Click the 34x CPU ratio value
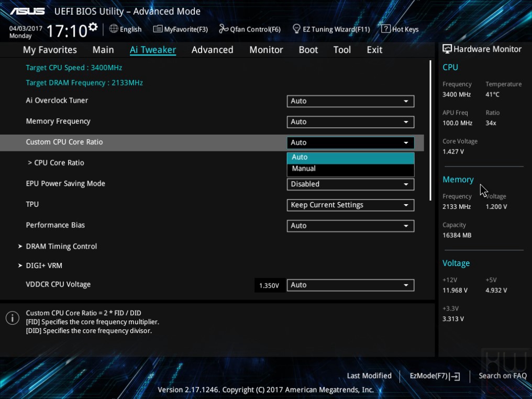This screenshot has width=532, height=399. click(x=491, y=123)
